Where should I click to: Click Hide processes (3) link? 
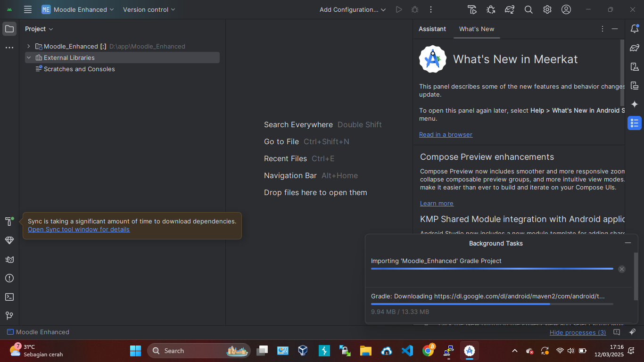click(x=578, y=332)
